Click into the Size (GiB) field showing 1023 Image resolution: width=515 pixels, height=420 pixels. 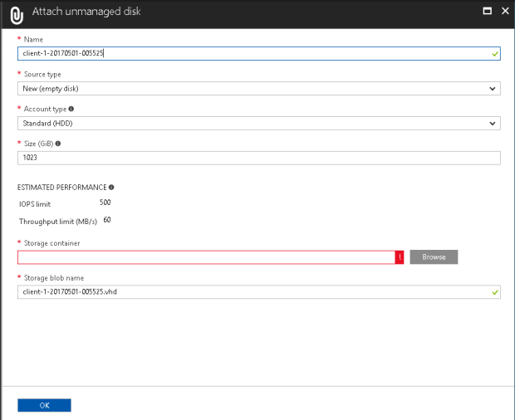pos(258,158)
